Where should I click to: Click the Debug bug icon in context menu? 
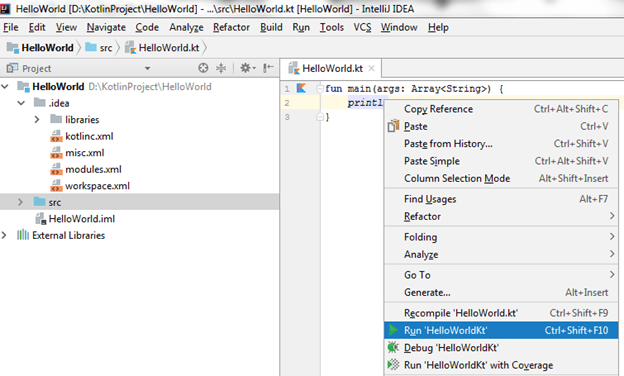393,347
